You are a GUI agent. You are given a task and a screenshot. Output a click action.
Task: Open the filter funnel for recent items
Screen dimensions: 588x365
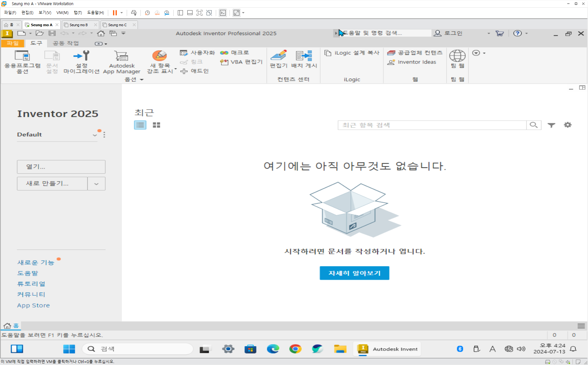(551, 125)
